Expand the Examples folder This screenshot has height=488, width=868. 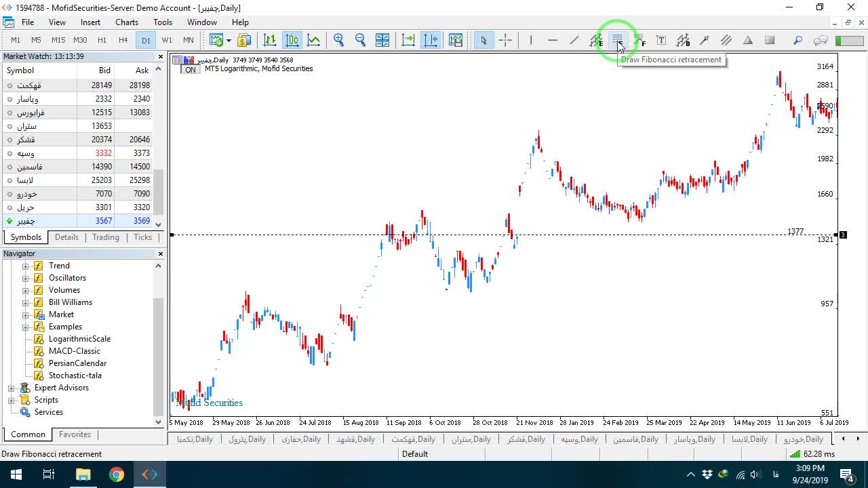coord(26,327)
